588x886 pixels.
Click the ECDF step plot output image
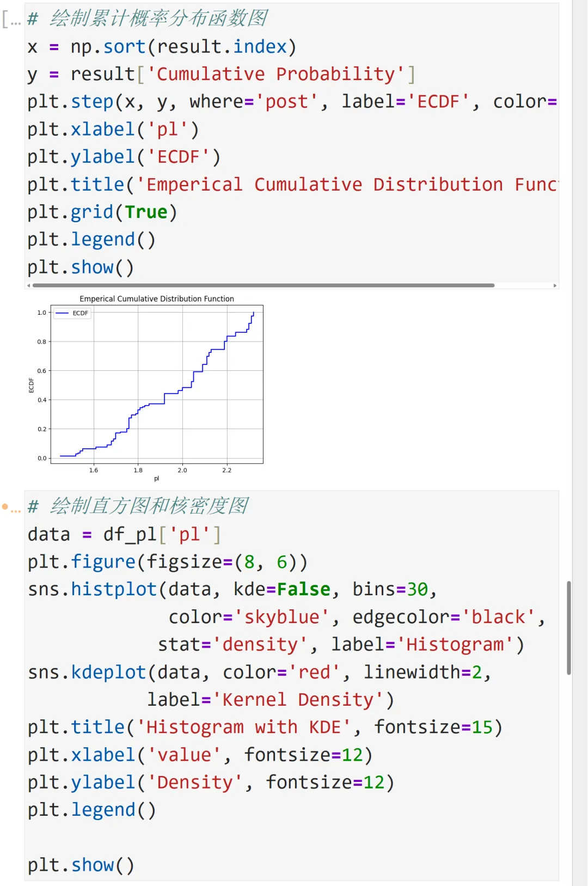(157, 387)
